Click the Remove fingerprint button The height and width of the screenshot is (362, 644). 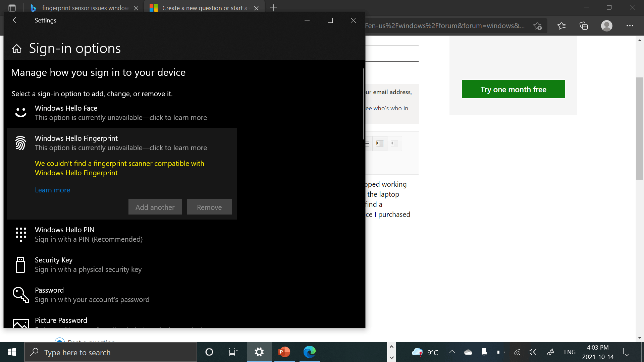point(209,207)
